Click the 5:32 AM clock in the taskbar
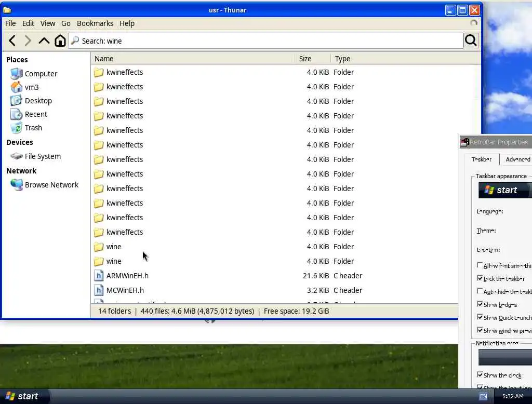This screenshot has width=532, height=404. tap(513, 396)
